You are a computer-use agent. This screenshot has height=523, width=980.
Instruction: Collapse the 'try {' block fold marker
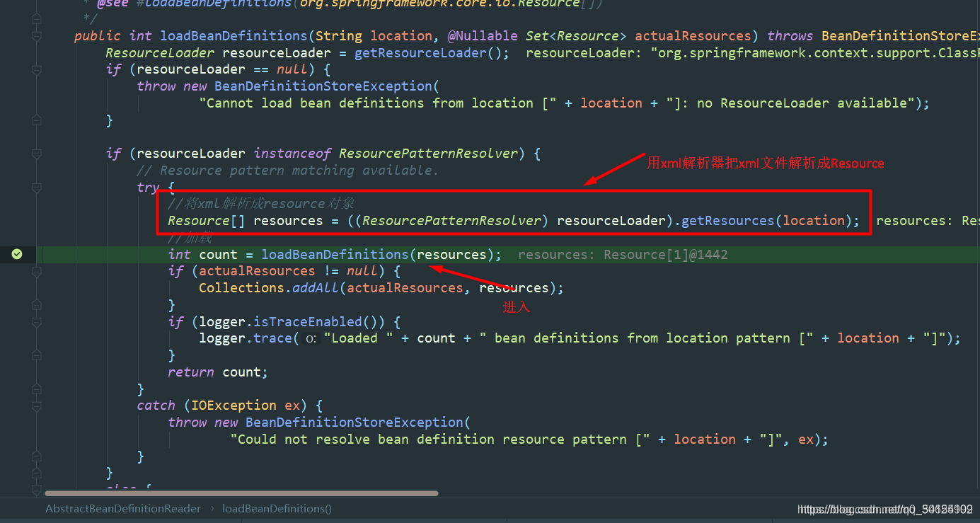pos(36,187)
